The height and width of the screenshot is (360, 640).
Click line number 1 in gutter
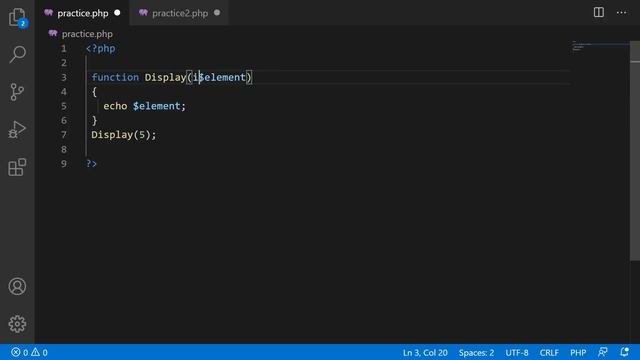tap(64, 49)
